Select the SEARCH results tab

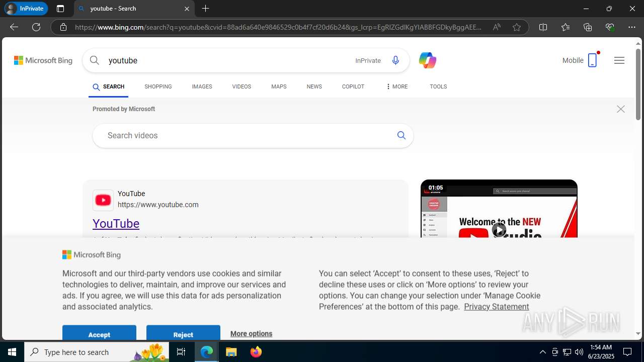pos(108,86)
